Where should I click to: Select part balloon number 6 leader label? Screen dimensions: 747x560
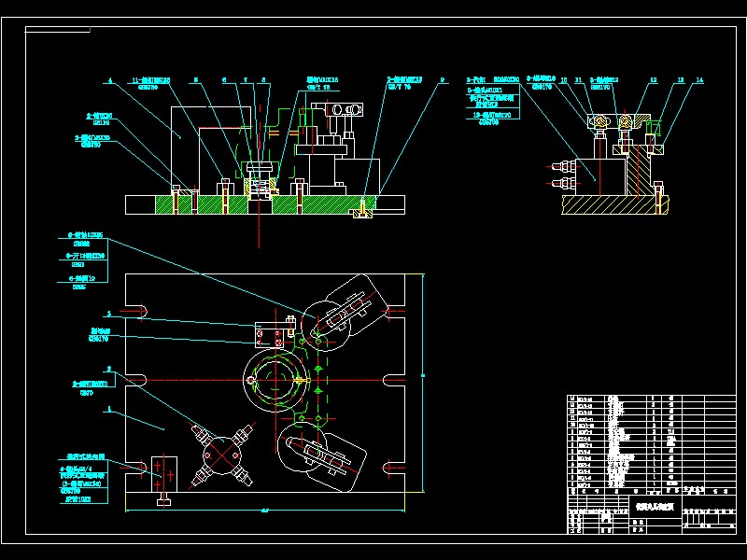coord(224,80)
